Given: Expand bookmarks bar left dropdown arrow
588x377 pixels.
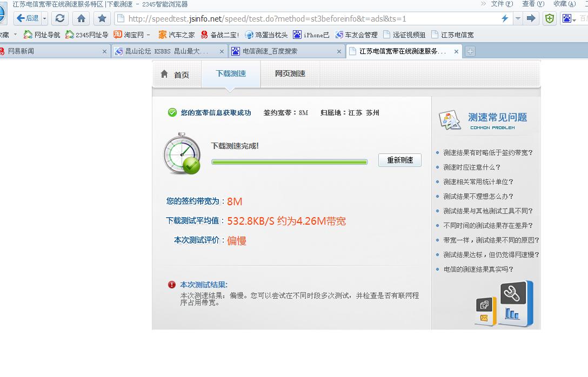Looking at the screenshot, I should (x=15, y=34).
